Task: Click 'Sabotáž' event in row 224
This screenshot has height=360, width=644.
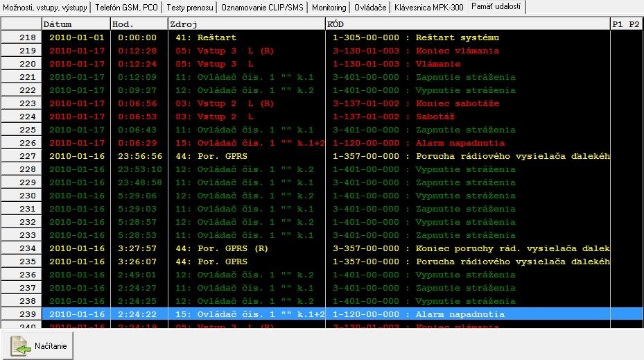Action: 435,117
